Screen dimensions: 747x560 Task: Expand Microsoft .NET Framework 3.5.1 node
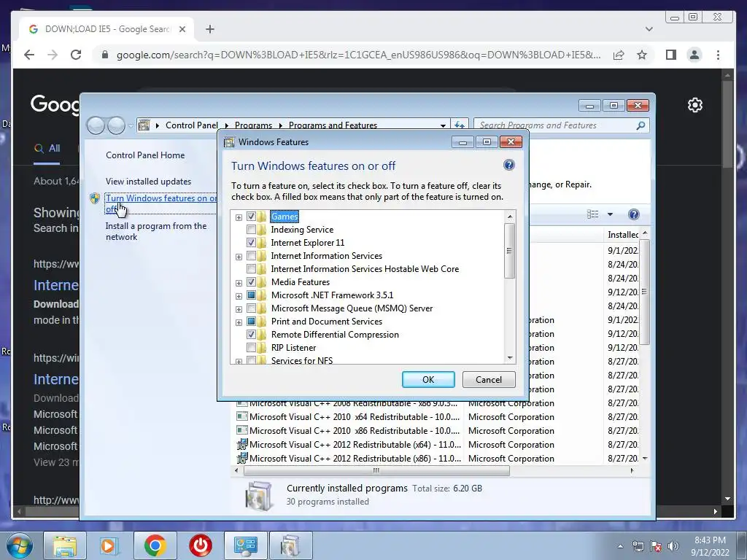click(x=239, y=296)
